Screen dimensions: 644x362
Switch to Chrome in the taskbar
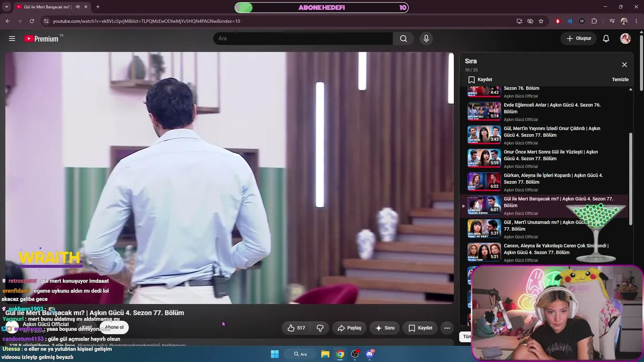[340, 354]
